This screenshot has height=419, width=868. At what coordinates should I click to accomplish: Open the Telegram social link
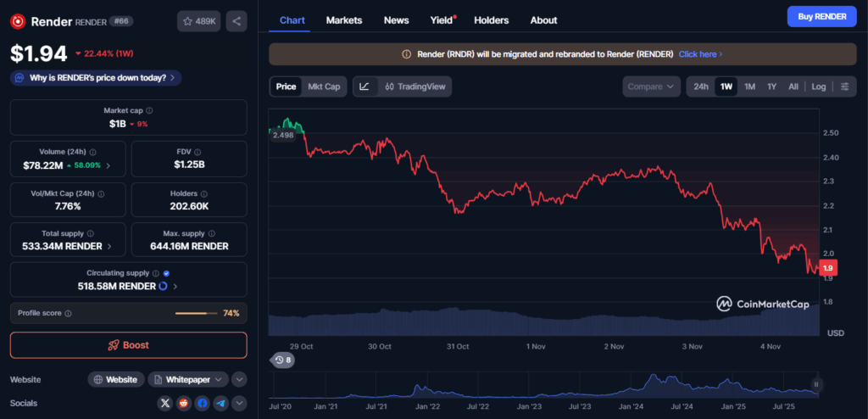point(220,404)
